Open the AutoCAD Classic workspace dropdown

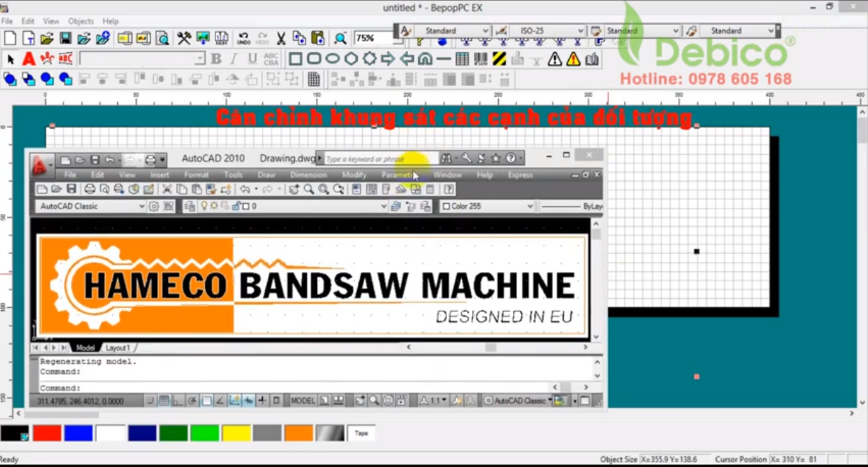143,206
